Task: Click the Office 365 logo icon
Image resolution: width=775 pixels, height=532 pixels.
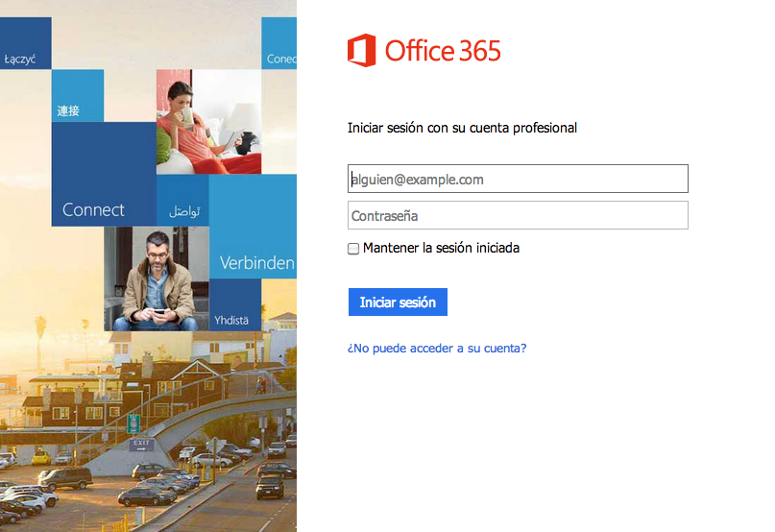Action: pyautogui.click(x=361, y=51)
